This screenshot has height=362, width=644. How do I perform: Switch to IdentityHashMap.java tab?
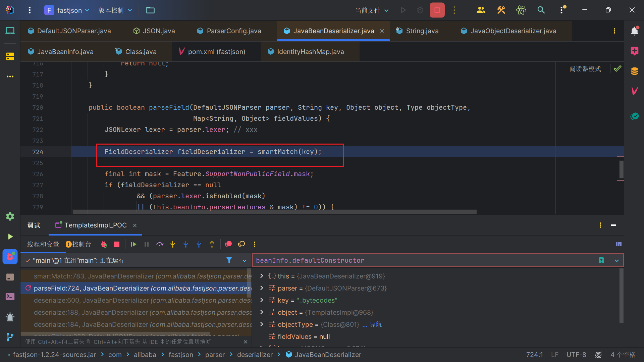pyautogui.click(x=306, y=52)
